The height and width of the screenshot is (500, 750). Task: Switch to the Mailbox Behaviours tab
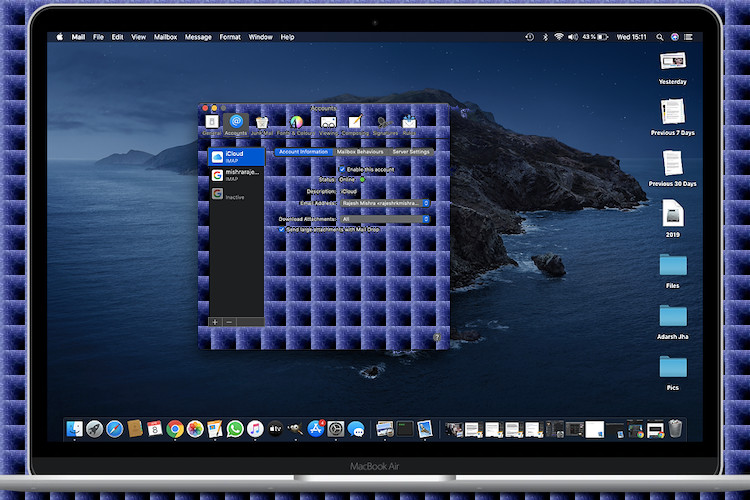(x=359, y=152)
